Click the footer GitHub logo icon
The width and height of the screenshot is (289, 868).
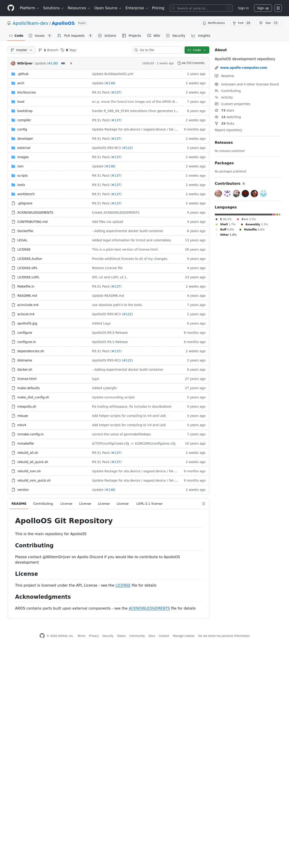click(x=42, y=636)
